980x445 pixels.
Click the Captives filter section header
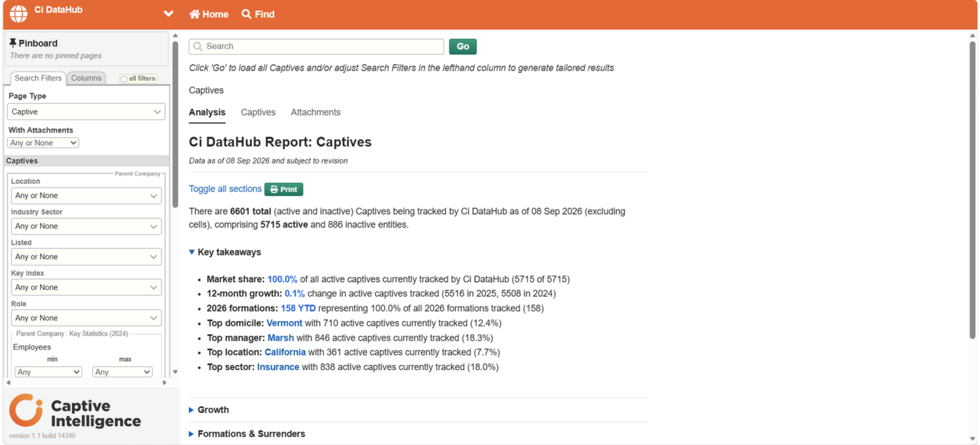pos(87,161)
